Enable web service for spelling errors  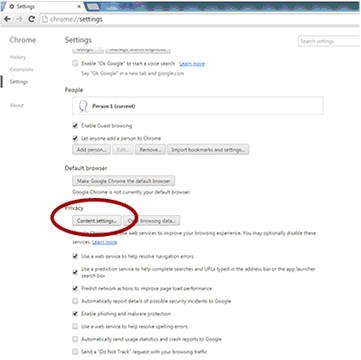coord(75,326)
